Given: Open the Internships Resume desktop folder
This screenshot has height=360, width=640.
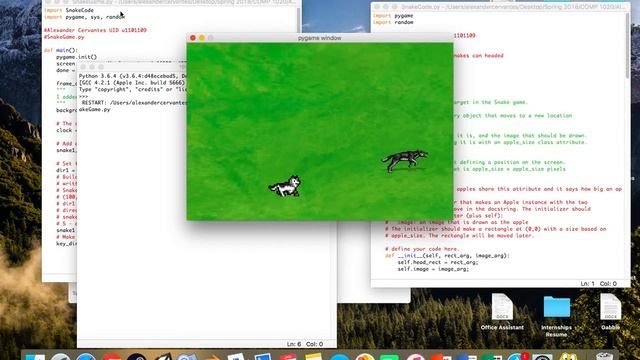Looking at the screenshot, I should pyautogui.click(x=556, y=316).
